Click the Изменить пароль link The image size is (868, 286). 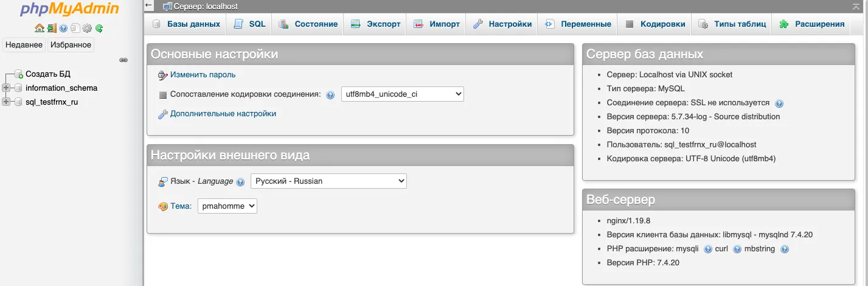pyautogui.click(x=203, y=75)
